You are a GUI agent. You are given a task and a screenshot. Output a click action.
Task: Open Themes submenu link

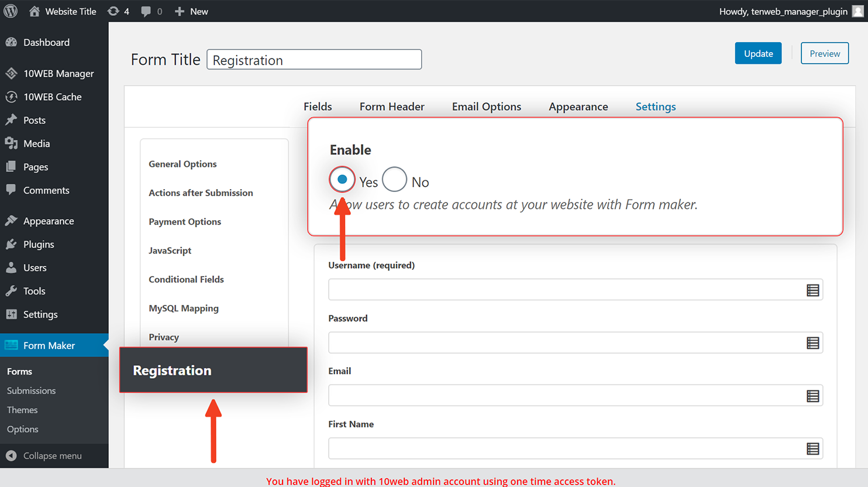[x=22, y=410]
